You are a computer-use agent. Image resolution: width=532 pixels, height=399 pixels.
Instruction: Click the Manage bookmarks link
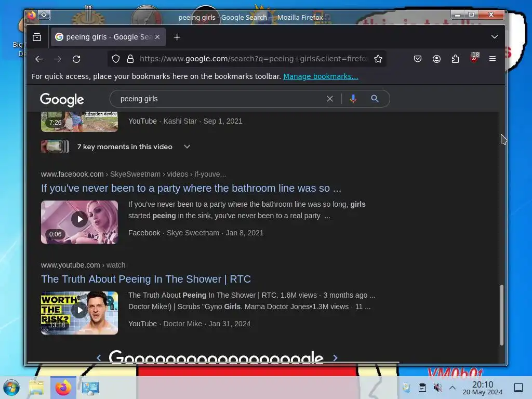[321, 76]
